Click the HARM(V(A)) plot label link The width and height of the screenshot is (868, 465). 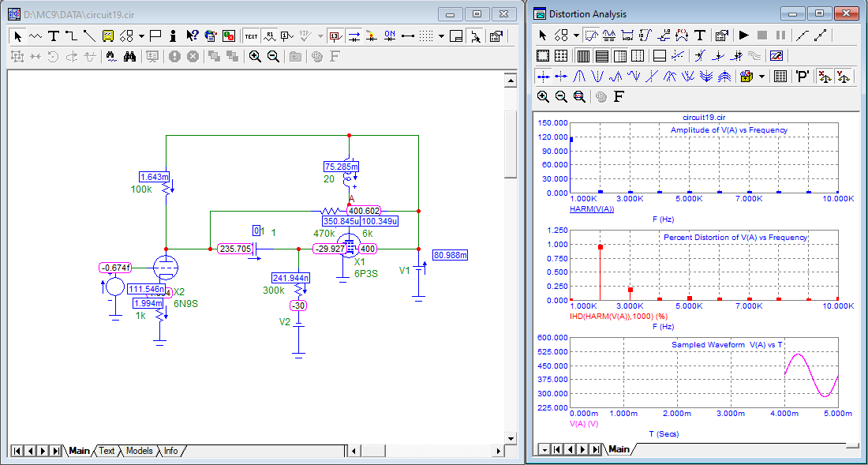591,209
